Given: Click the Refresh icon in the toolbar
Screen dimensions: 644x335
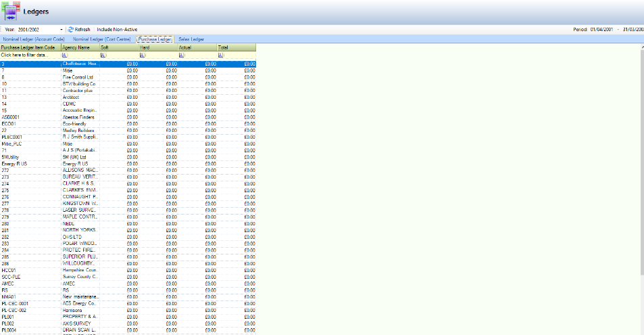Looking at the screenshot, I should click(x=70, y=30).
